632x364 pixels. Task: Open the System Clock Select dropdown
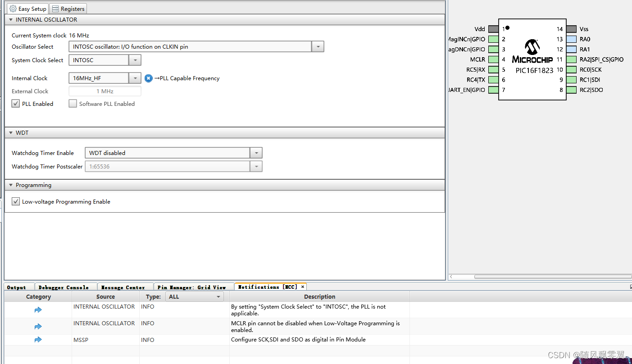point(135,60)
